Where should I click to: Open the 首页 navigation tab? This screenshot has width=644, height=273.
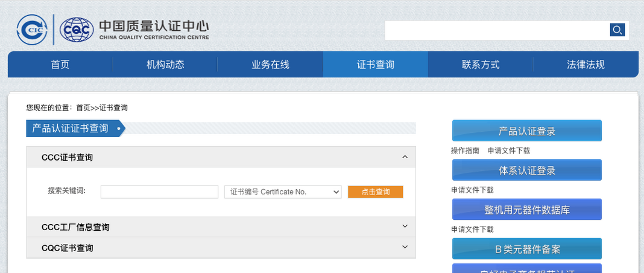pyautogui.click(x=60, y=65)
